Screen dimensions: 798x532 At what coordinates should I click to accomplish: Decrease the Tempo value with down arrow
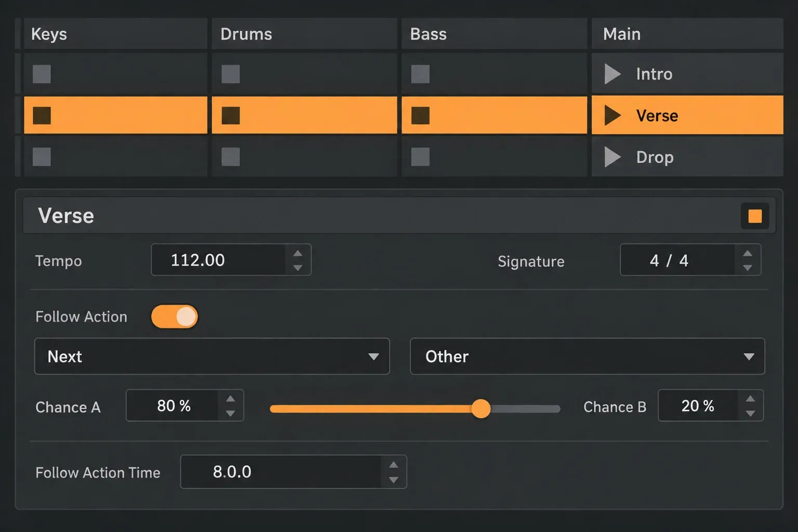(298, 268)
